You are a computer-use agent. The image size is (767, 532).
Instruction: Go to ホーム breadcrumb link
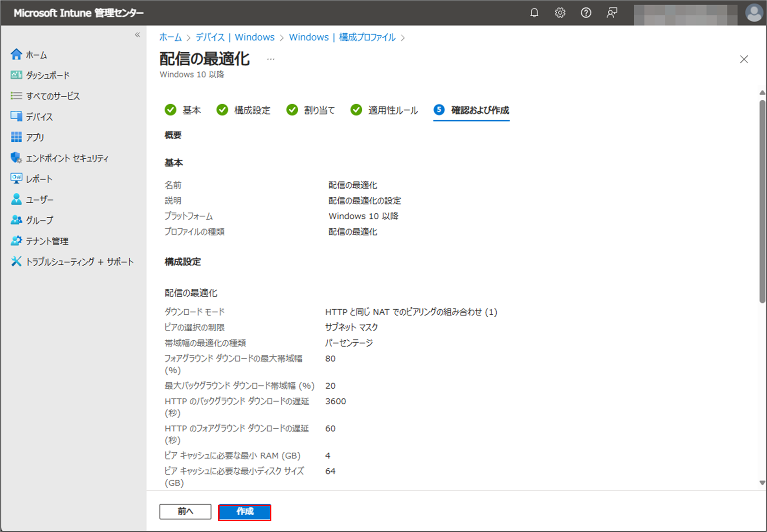[x=171, y=37]
